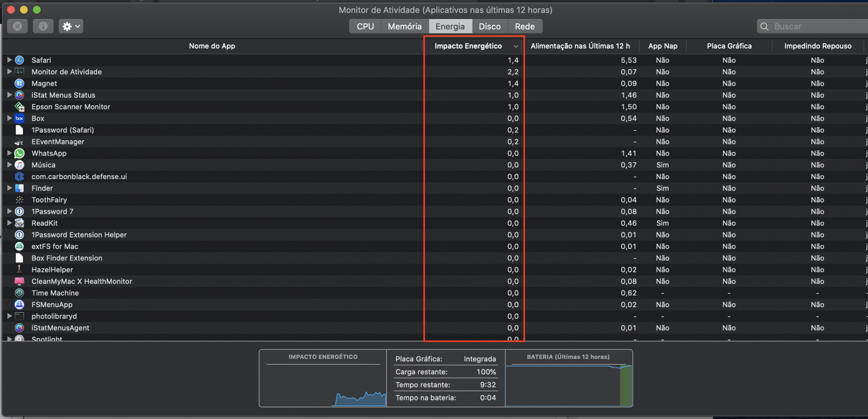Sort by Nome do App column
This screenshot has width=868, height=419.
pyautogui.click(x=212, y=46)
